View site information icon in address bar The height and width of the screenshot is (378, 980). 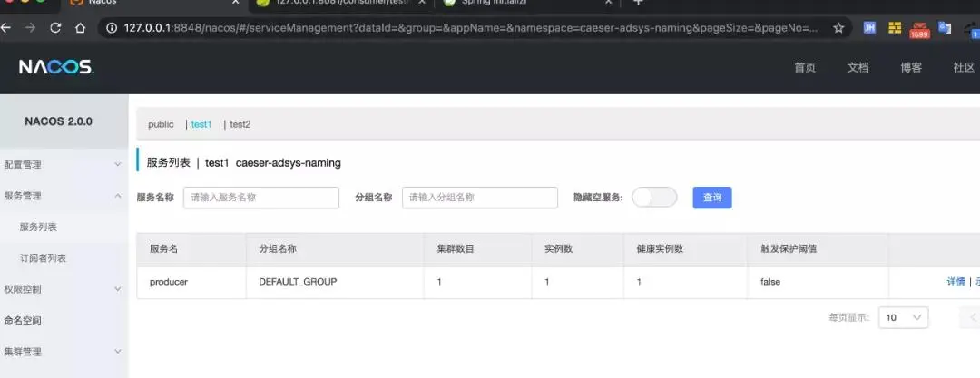tap(112, 28)
